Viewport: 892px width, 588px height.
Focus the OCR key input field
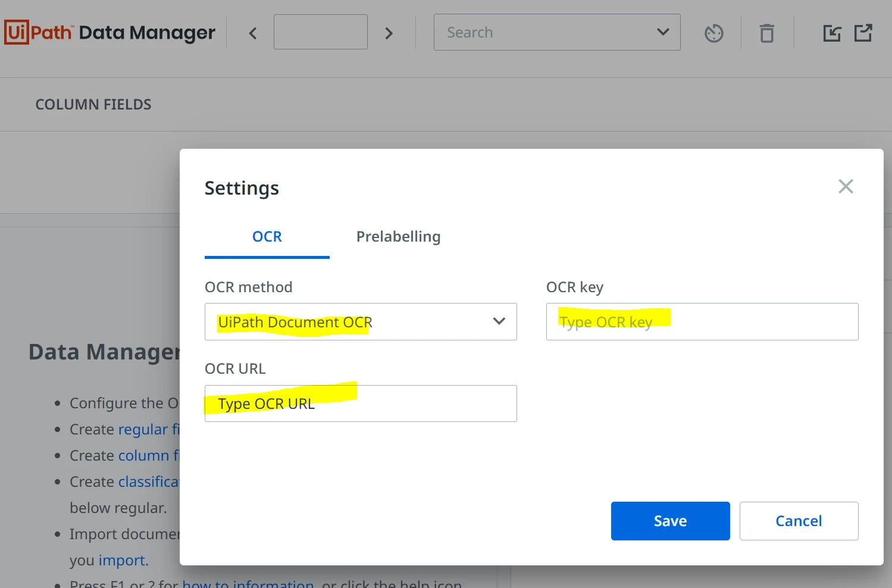tap(702, 321)
